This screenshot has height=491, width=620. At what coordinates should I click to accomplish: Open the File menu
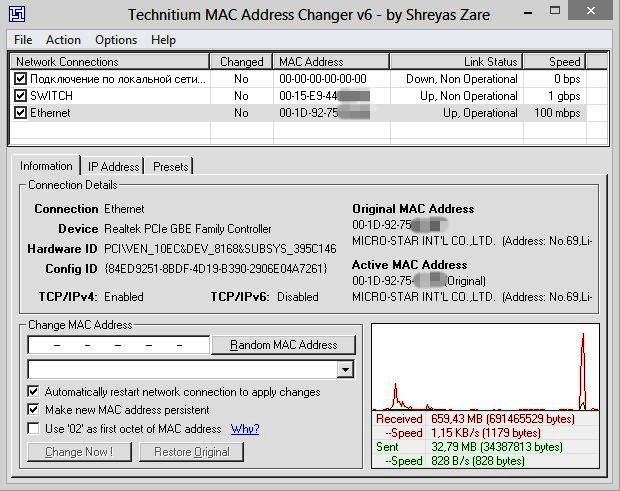point(23,40)
